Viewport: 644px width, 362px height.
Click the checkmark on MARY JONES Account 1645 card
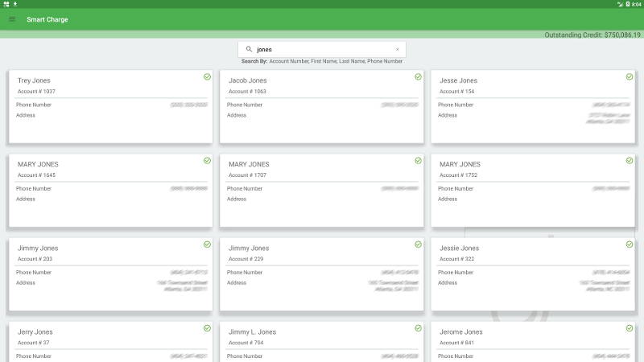[207, 160]
